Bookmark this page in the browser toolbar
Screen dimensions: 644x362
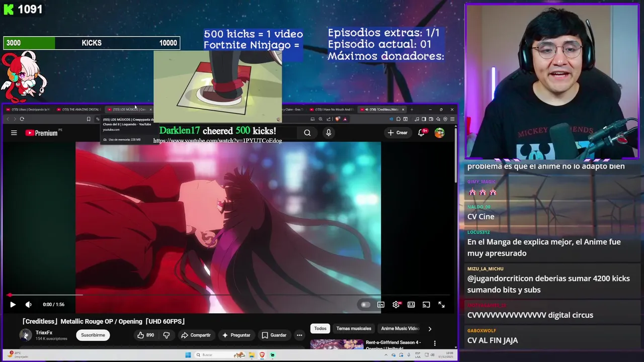click(x=89, y=119)
